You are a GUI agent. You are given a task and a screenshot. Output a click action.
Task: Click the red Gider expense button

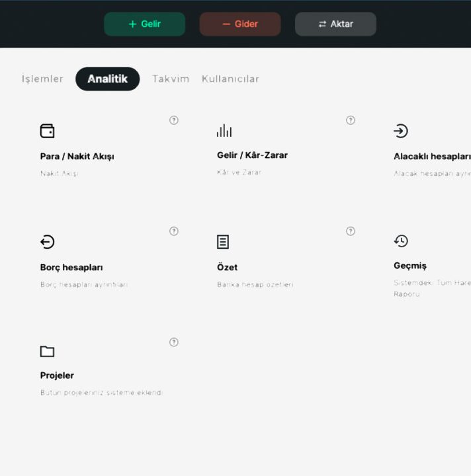240,24
